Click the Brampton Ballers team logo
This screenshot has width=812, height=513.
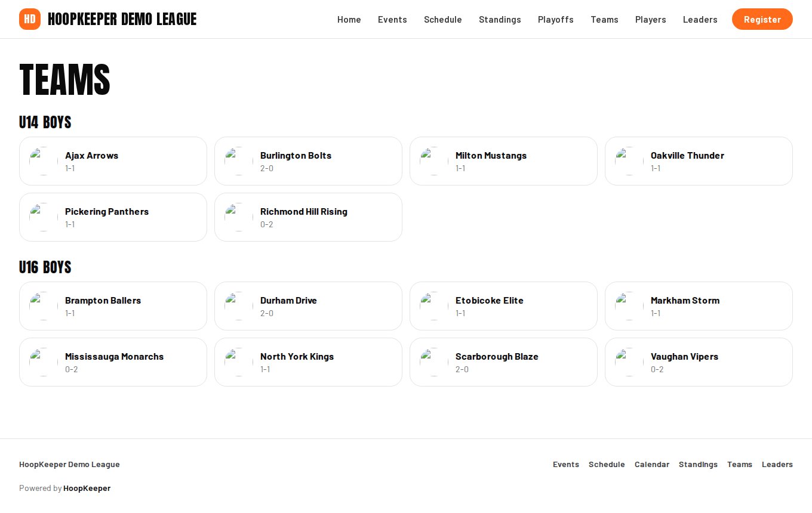[x=44, y=306]
